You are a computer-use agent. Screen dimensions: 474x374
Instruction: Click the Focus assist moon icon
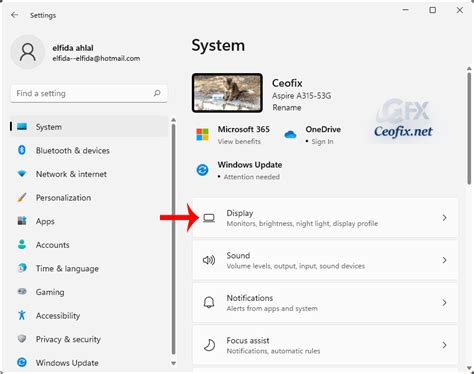(x=209, y=345)
